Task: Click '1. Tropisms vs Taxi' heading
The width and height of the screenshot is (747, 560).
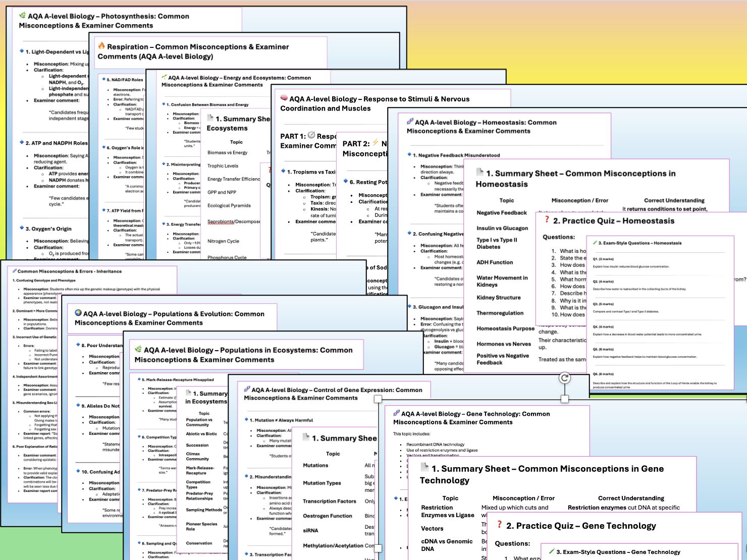Action: click(x=311, y=172)
